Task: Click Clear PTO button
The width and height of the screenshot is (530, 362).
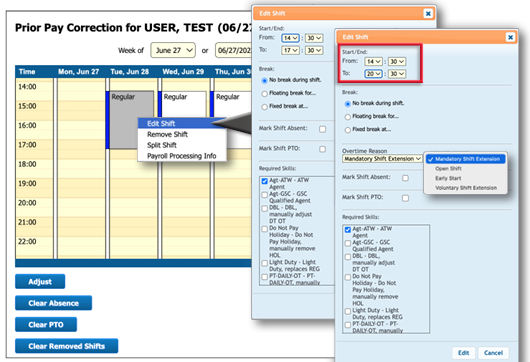Action: 46,324
